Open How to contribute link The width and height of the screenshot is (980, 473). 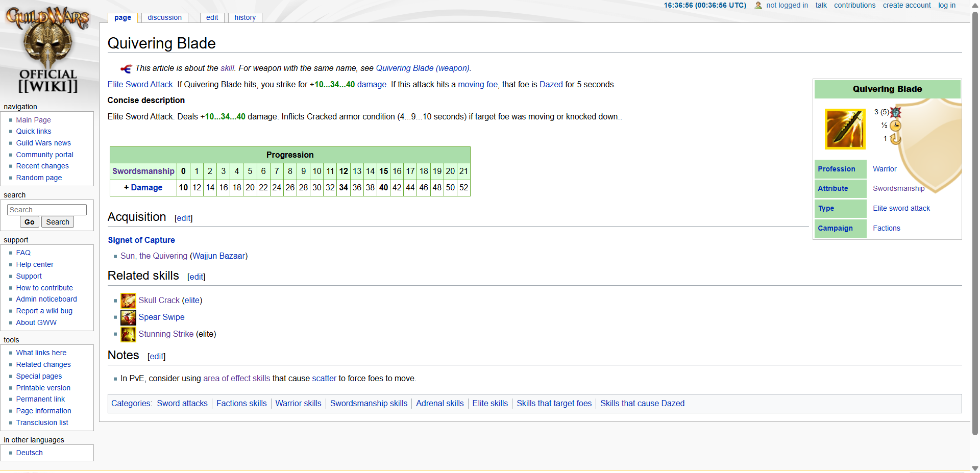pyautogui.click(x=44, y=288)
